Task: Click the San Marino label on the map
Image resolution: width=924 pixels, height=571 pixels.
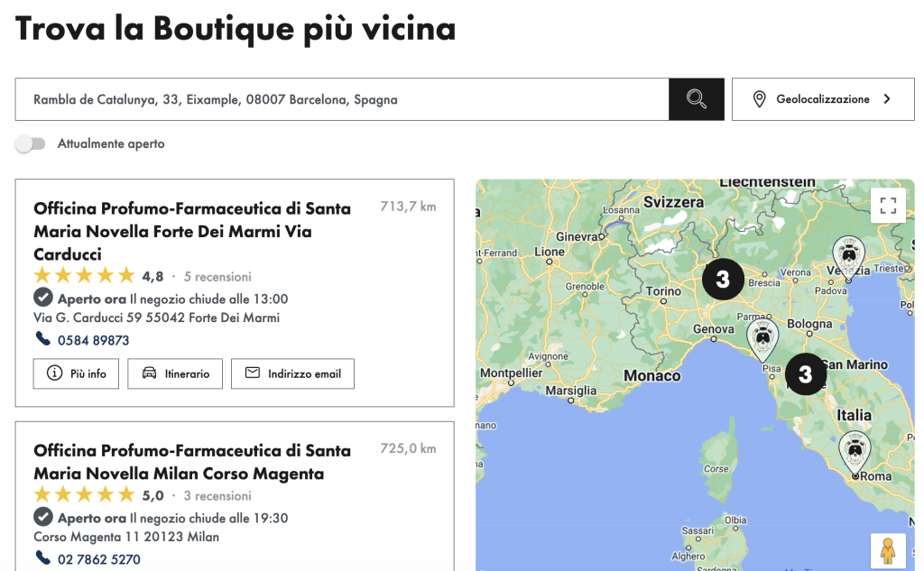Action: 855,364
